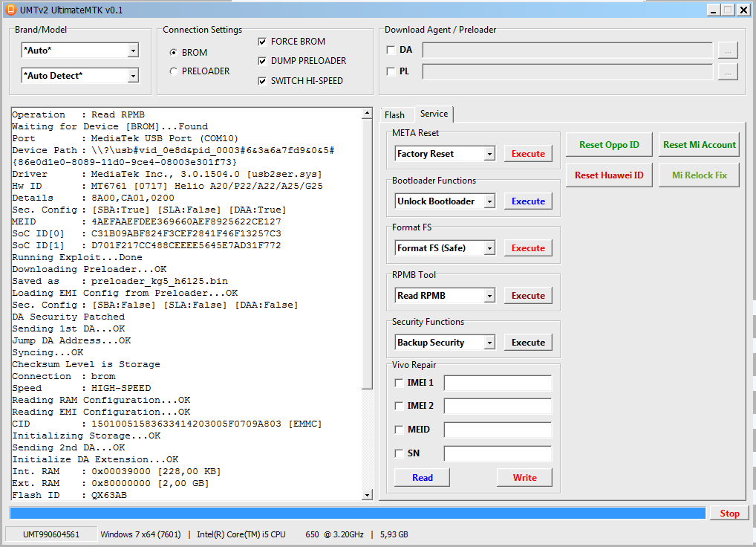Click the SN input field
756x547 pixels.
coord(498,453)
